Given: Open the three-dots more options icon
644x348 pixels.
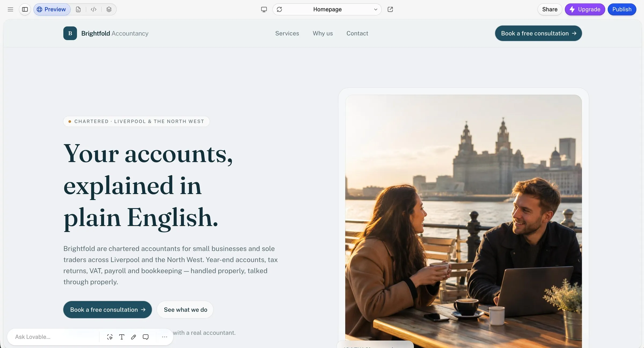Looking at the screenshot, I should 164,337.
